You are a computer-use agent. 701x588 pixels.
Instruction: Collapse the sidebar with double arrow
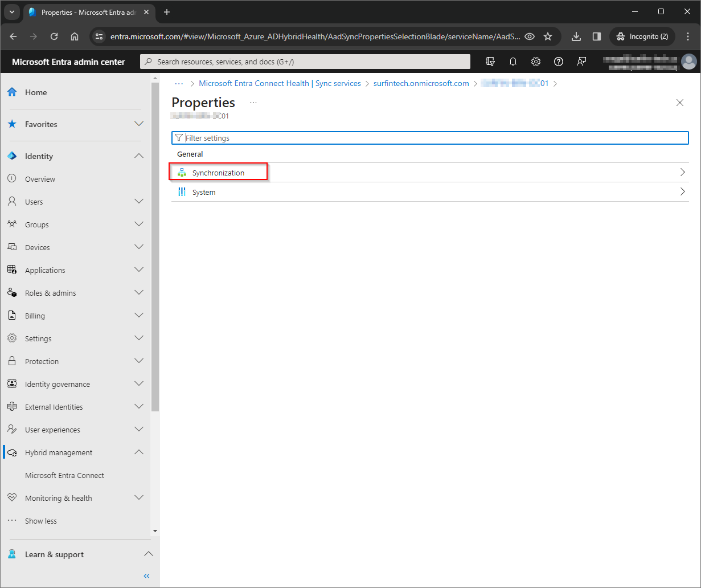pos(146,576)
